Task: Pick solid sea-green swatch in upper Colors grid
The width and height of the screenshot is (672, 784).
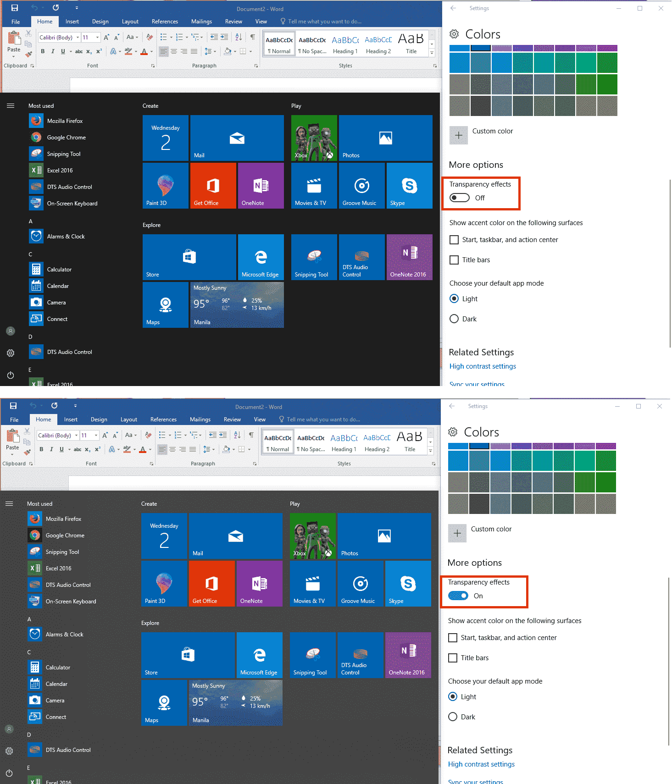Action: coord(586,63)
